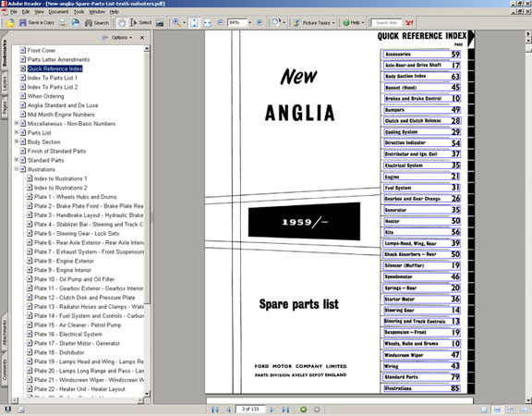This screenshot has width=532, height=416.
Task: Open the Help toolbar dropdown
Action: [353, 23]
